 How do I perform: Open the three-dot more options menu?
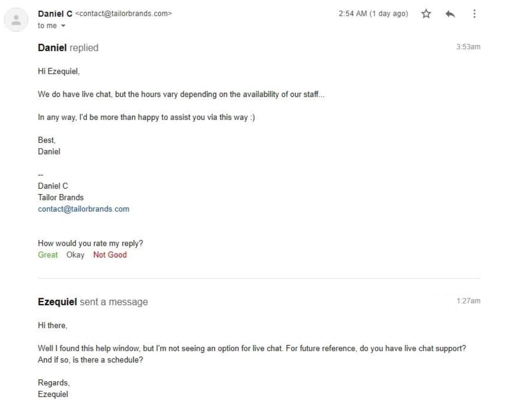pyautogui.click(x=474, y=14)
